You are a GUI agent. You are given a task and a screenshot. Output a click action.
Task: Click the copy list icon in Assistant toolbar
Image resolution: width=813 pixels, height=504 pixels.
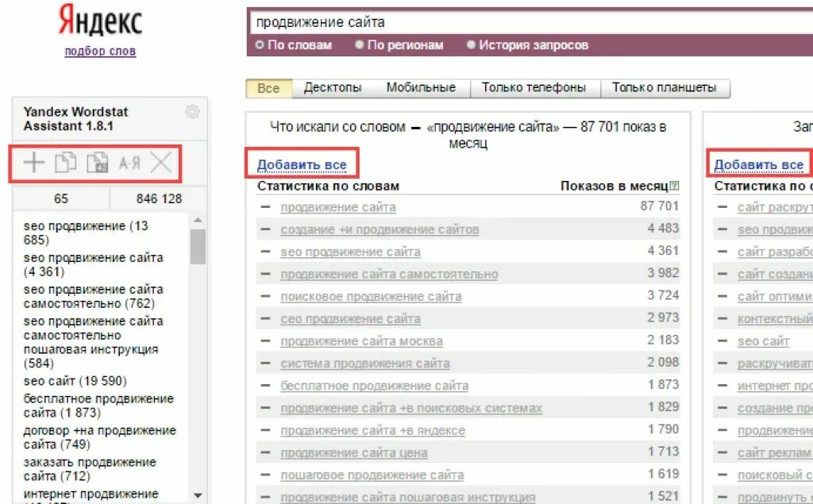[x=66, y=163]
